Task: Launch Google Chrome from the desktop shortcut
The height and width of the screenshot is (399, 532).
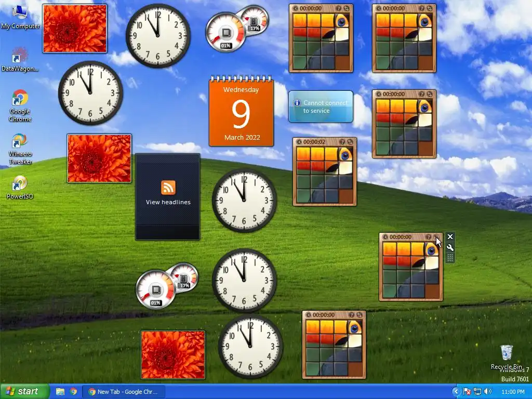Action: [20, 105]
